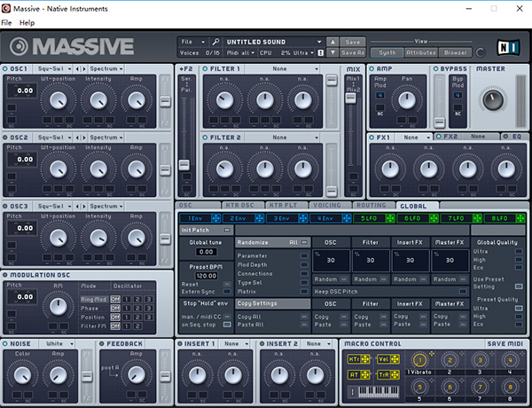Click the Save As button

(x=353, y=53)
